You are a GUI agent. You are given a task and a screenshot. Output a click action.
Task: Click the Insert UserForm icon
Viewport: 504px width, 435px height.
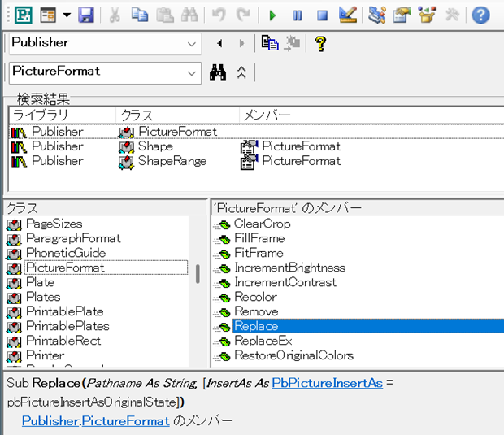pos(48,15)
